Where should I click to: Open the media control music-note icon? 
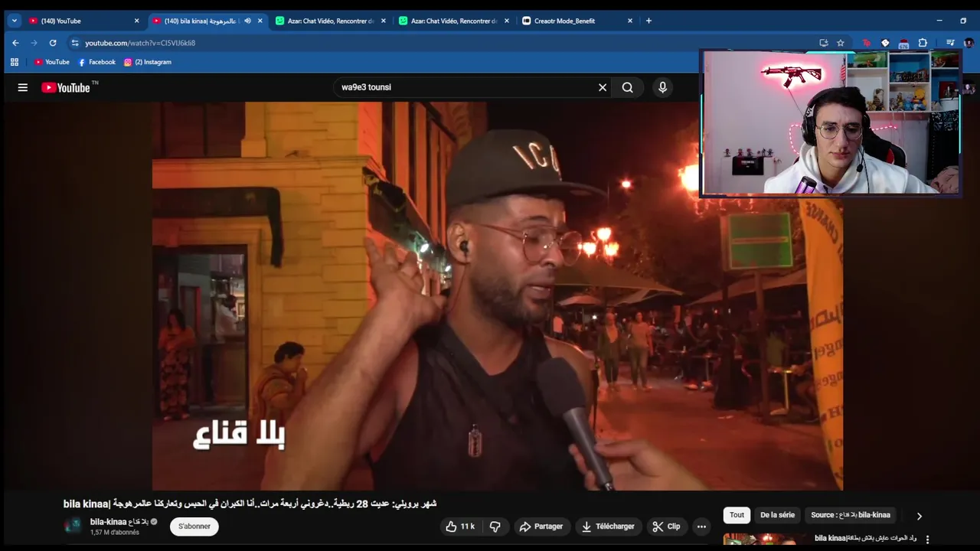[950, 43]
